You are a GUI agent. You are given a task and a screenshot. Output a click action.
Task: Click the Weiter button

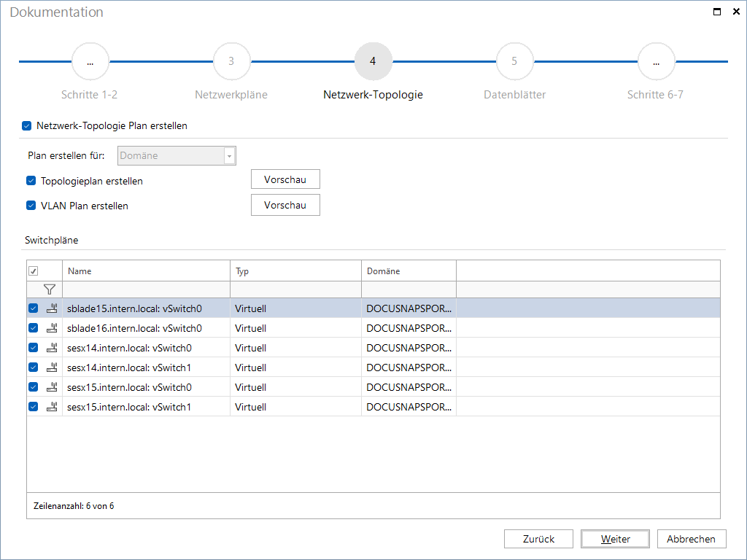(x=615, y=539)
